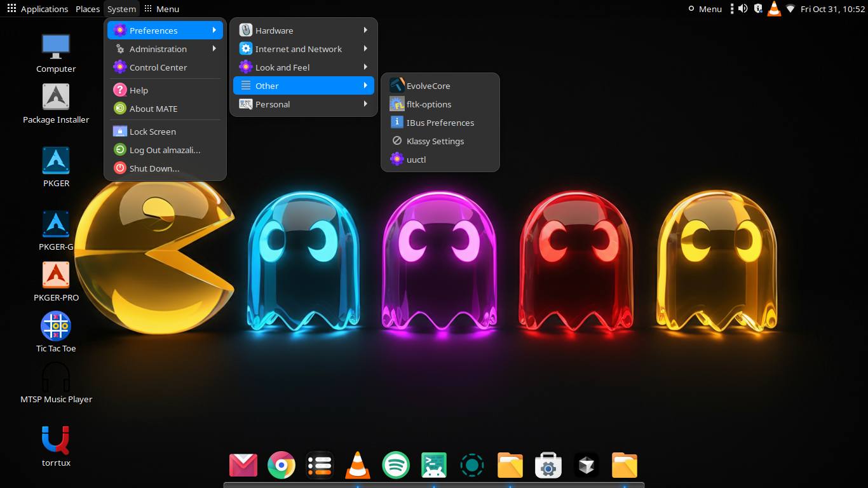Close the System menu via its panel button
The image size is (868, 488).
pyautogui.click(x=121, y=9)
